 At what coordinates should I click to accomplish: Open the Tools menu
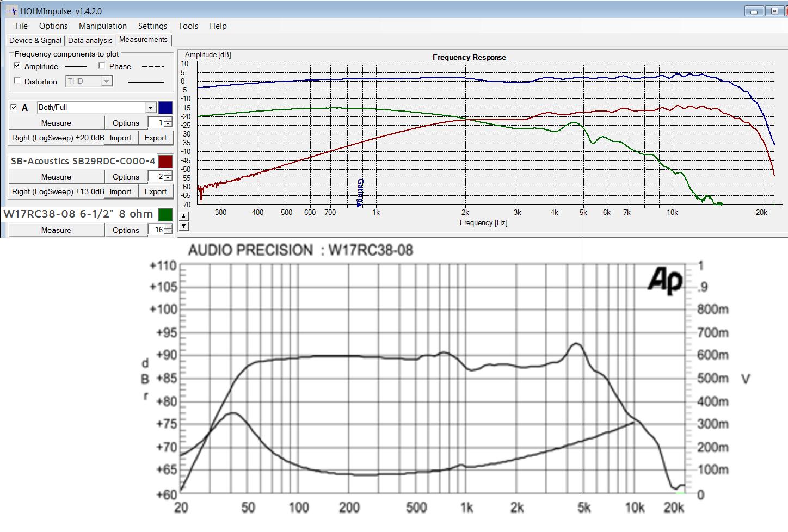(x=188, y=26)
